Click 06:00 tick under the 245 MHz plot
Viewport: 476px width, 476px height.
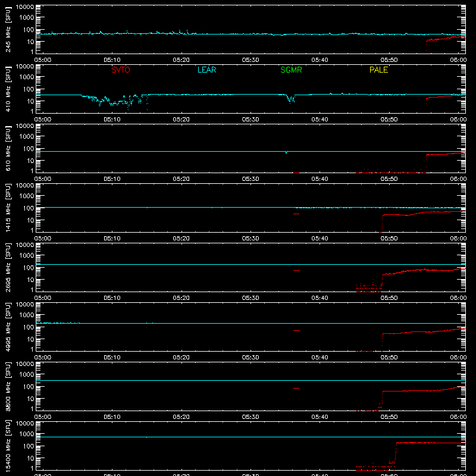[x=458, y=60]
